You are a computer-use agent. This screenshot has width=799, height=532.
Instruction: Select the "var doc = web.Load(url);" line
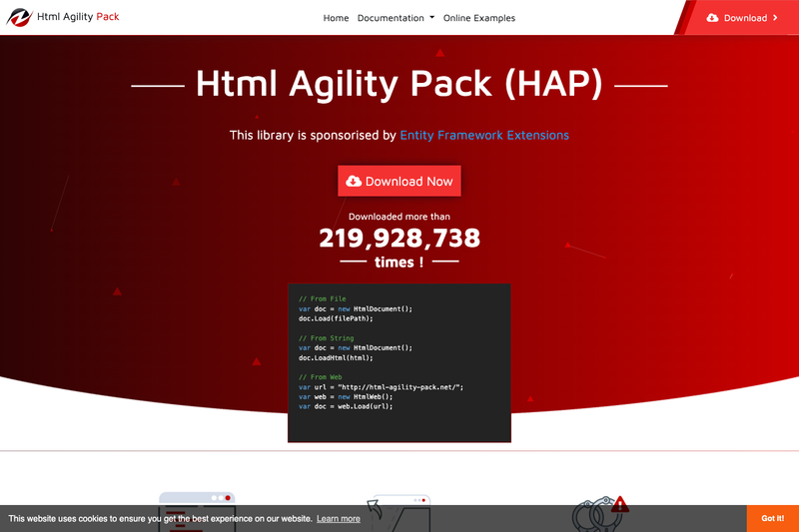(346, 406)
